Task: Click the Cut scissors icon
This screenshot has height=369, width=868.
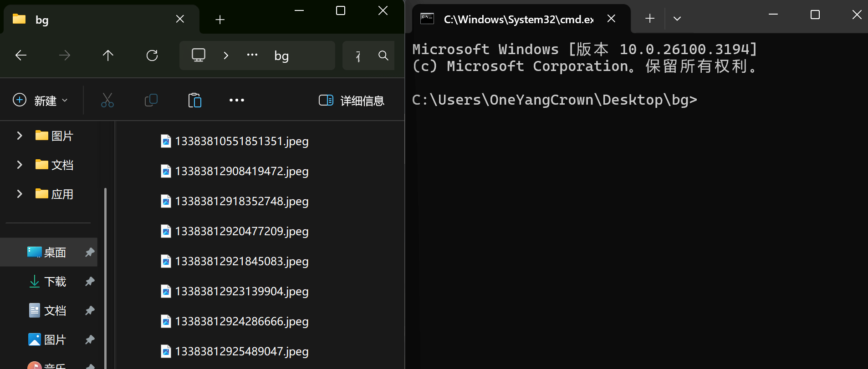Action: click(x=107, y=100)
